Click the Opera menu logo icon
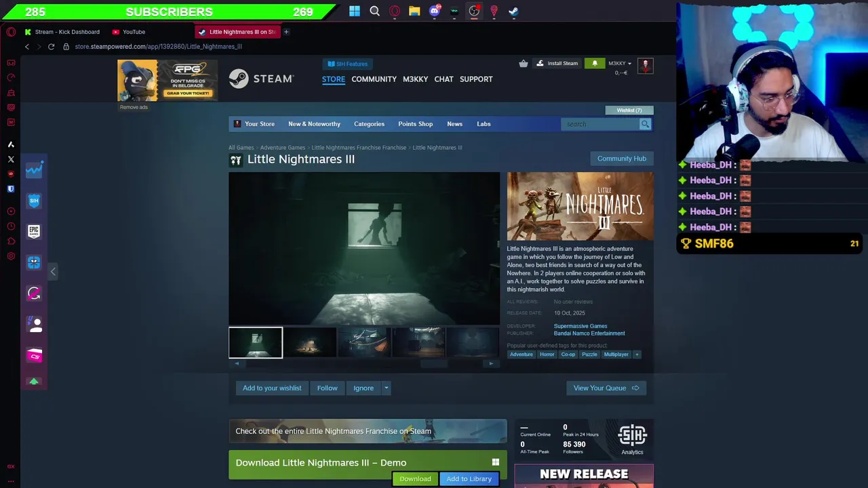Image resolution: width=868 pixels, height=488 pixels. click(11, 32)
